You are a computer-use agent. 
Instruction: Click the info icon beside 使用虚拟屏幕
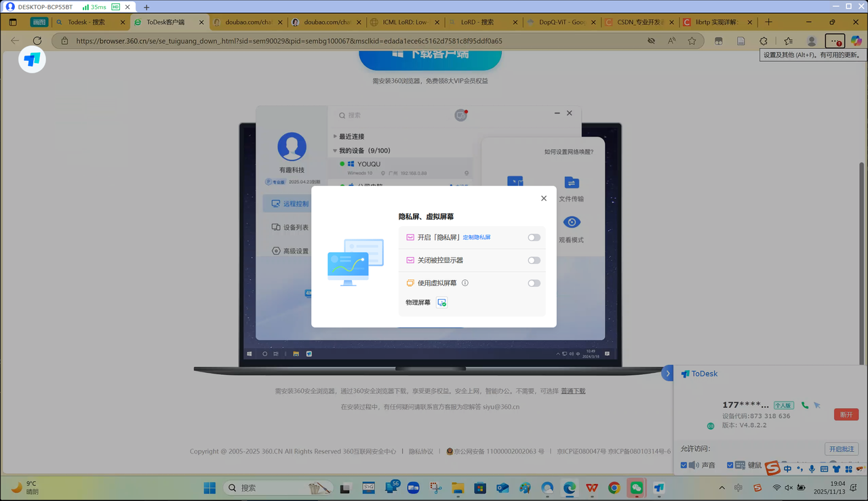point(465,283)
